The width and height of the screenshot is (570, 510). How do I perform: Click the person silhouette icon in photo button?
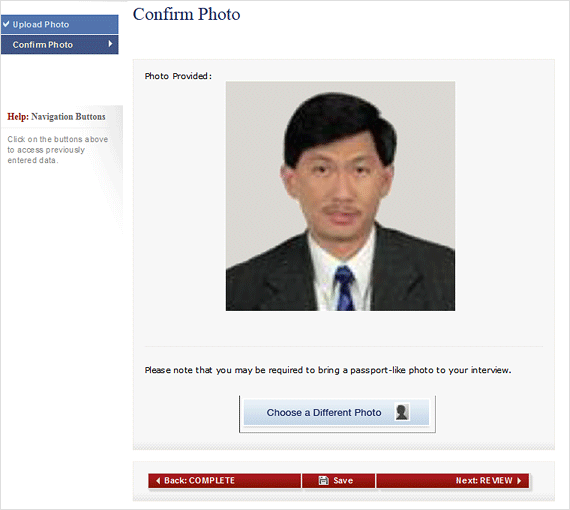pyautogui.click(x=402, y=412)
